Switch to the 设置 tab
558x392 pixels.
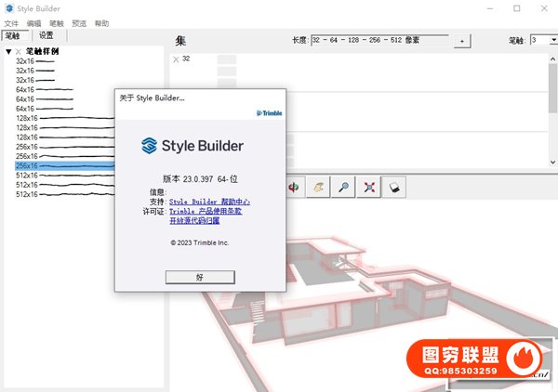46,35
